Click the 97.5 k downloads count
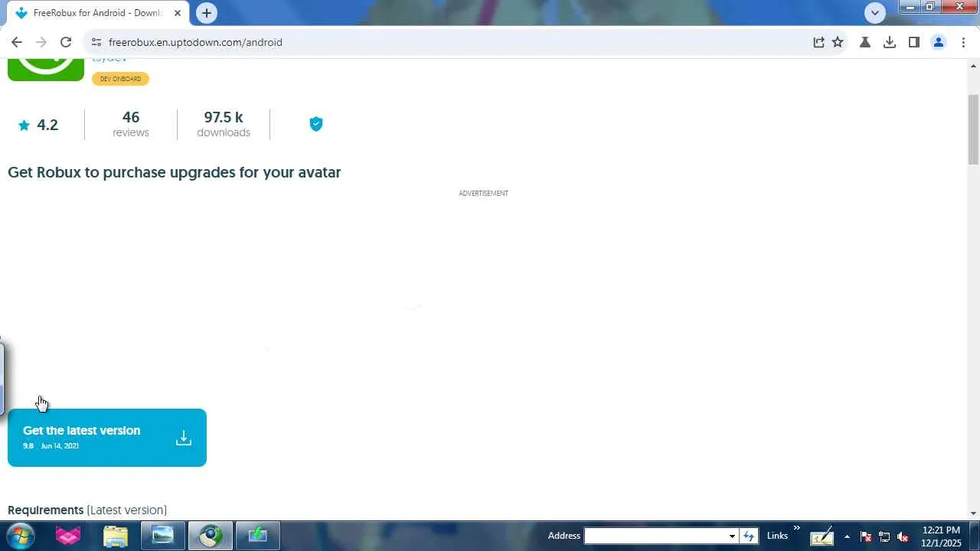The image size is (980, 551). (224, 124)
